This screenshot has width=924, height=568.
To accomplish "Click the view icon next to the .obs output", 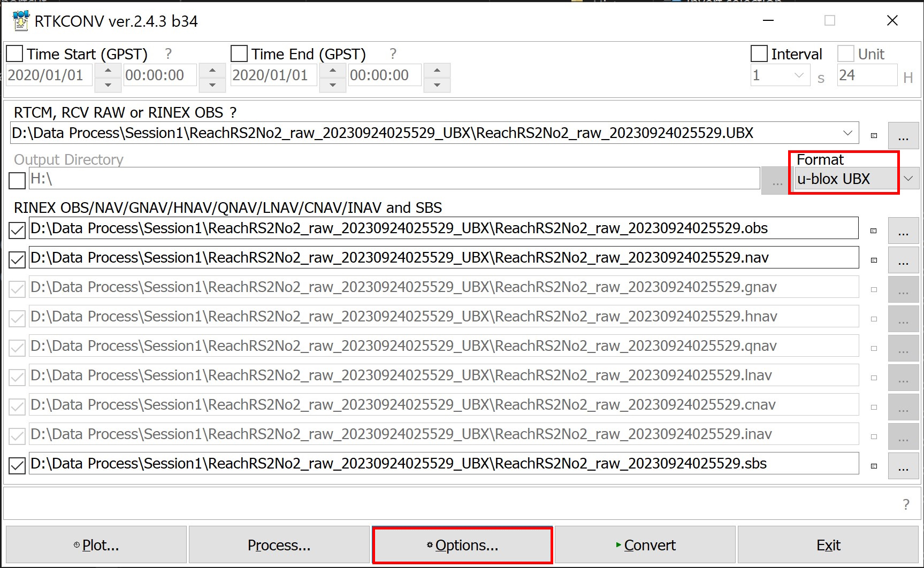I will [x=874, y=231].
